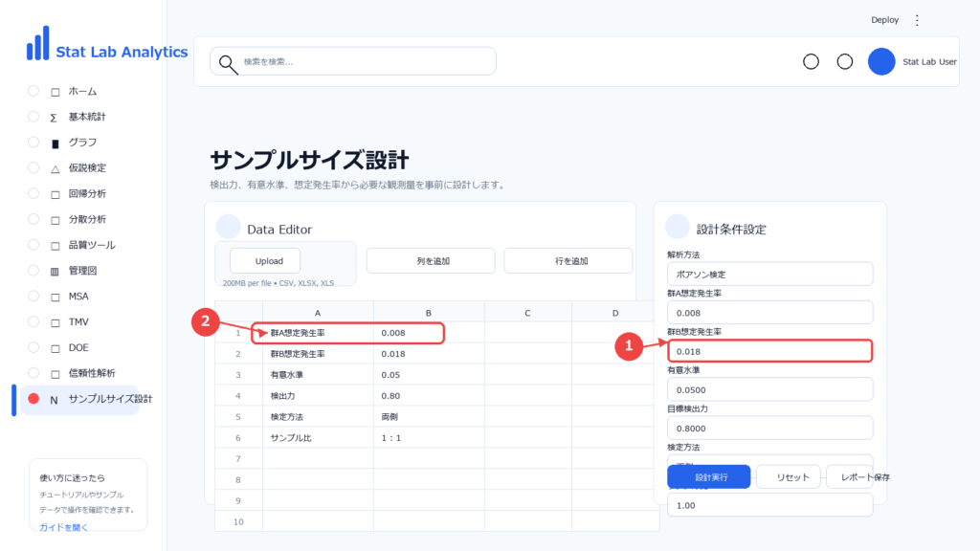Click the 列を追加 button
Viewport: 980px width, 551px height.
(431, 260)
